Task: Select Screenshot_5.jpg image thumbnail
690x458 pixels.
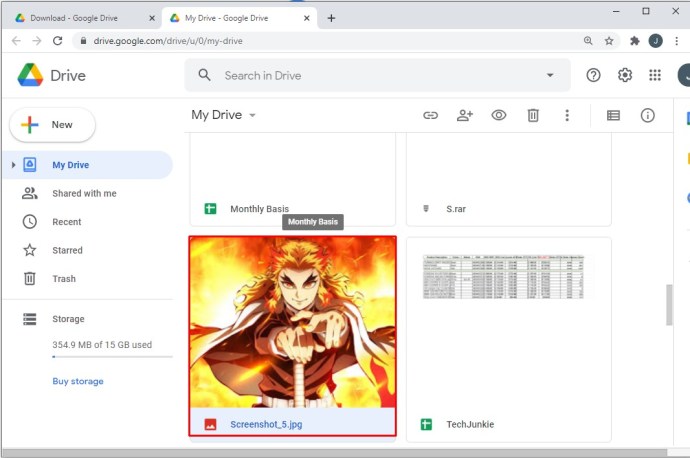Action: click(x=293, y=322)
